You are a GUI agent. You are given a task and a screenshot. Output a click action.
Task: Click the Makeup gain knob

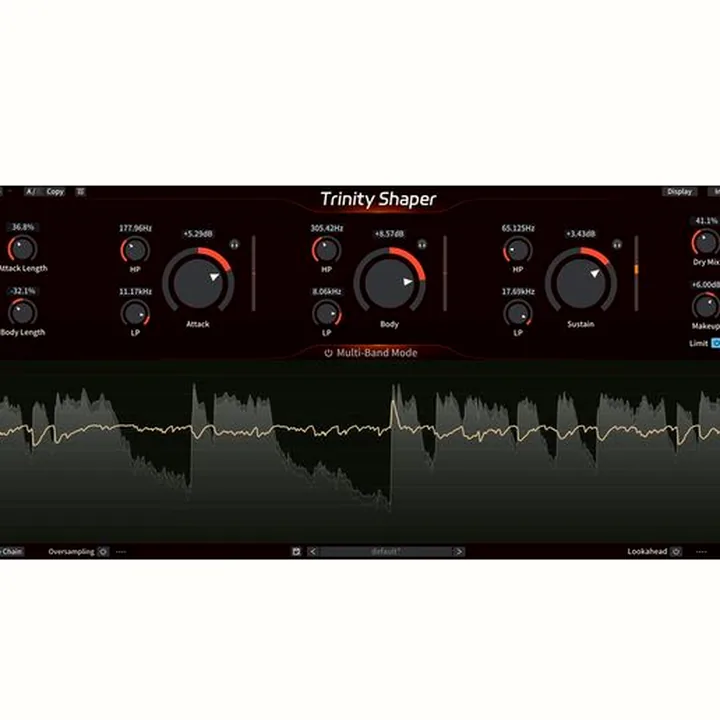(706, 306)
